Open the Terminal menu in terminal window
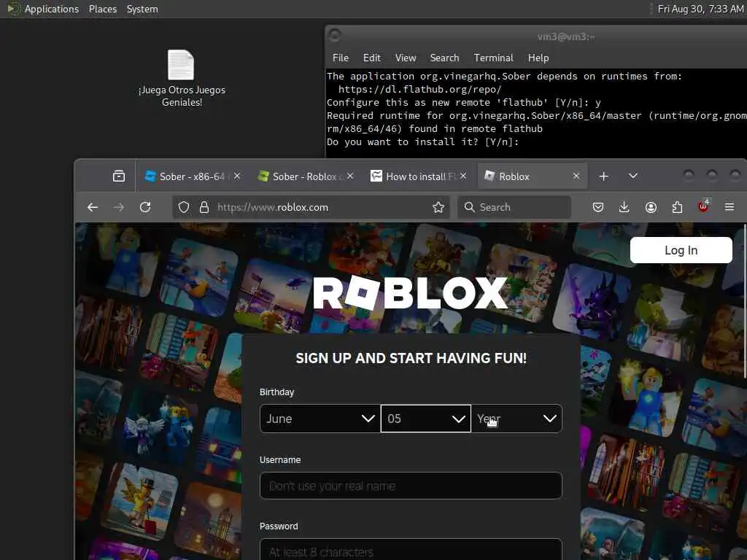747x560 pixels. (494, 58)
